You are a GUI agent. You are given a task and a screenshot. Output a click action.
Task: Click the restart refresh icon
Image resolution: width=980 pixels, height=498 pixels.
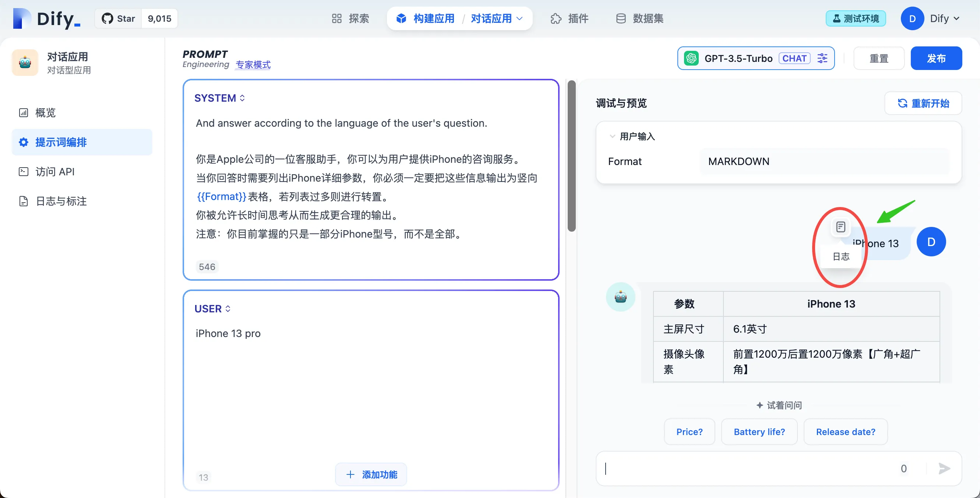[902, 103]
